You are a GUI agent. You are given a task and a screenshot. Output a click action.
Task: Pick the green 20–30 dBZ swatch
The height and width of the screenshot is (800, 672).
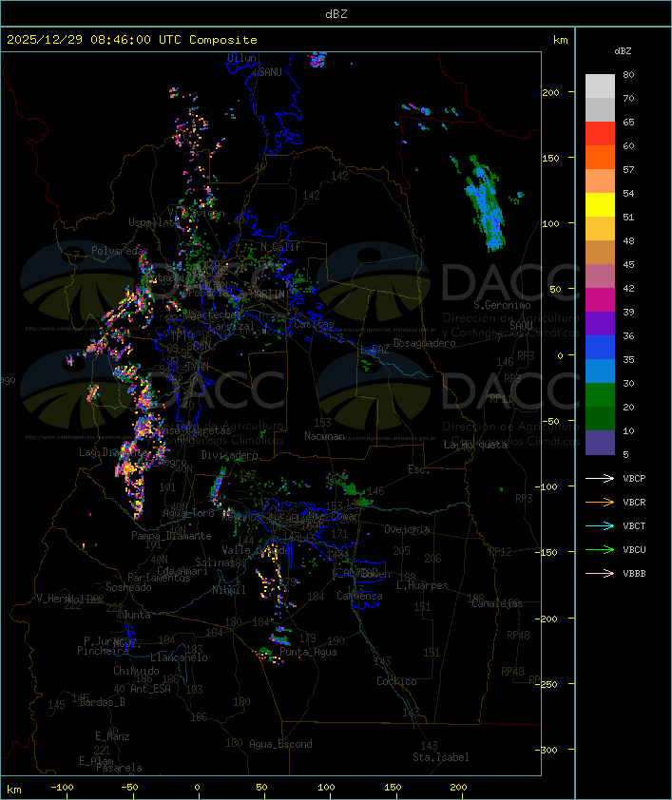(600, 394)
